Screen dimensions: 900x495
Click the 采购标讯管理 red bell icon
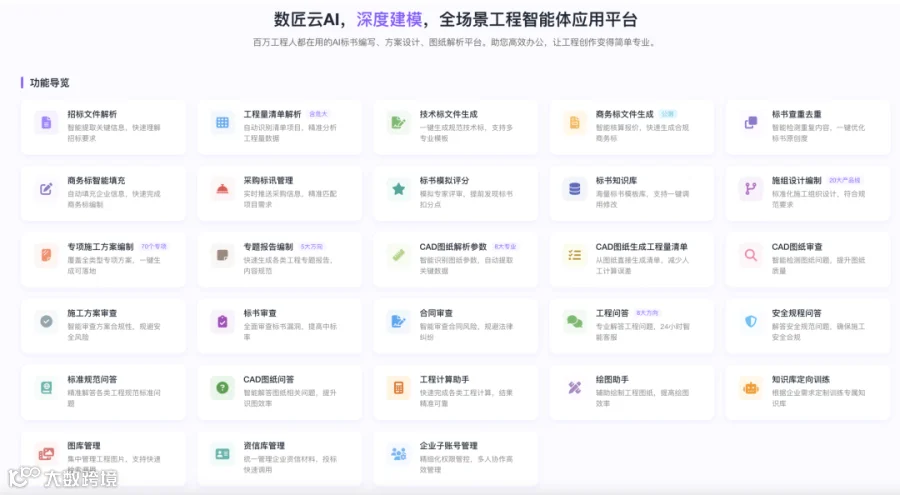[x=222, y=189]
